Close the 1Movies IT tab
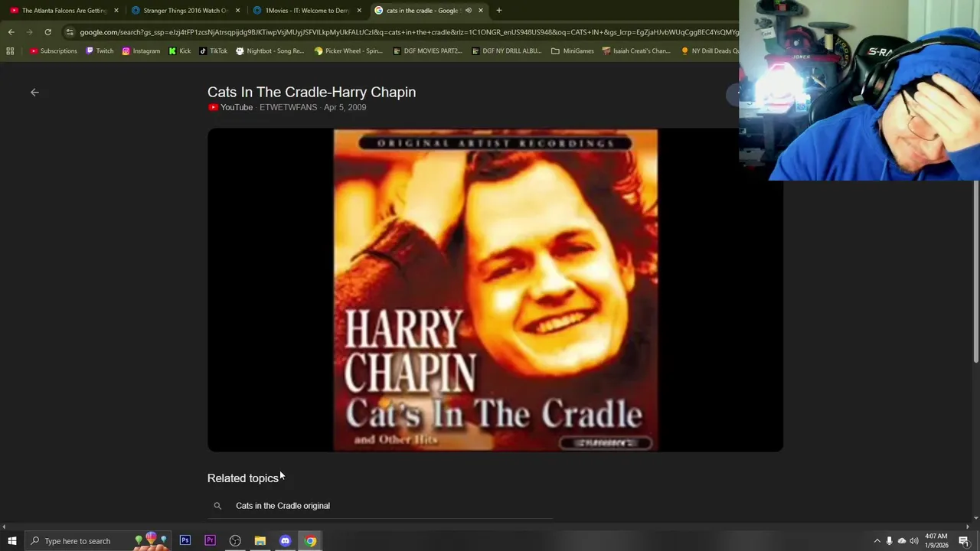980x551 pixels. 359,11
